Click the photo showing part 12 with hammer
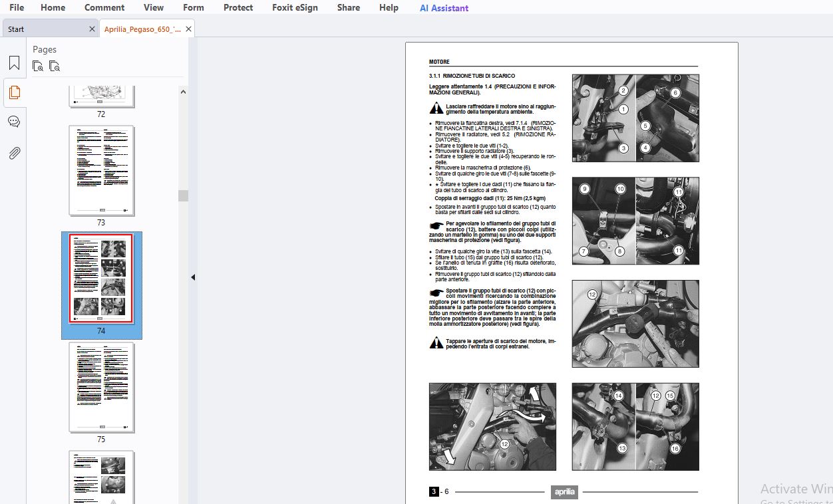The width and height of the screenshot is (833, 504). 635,324
